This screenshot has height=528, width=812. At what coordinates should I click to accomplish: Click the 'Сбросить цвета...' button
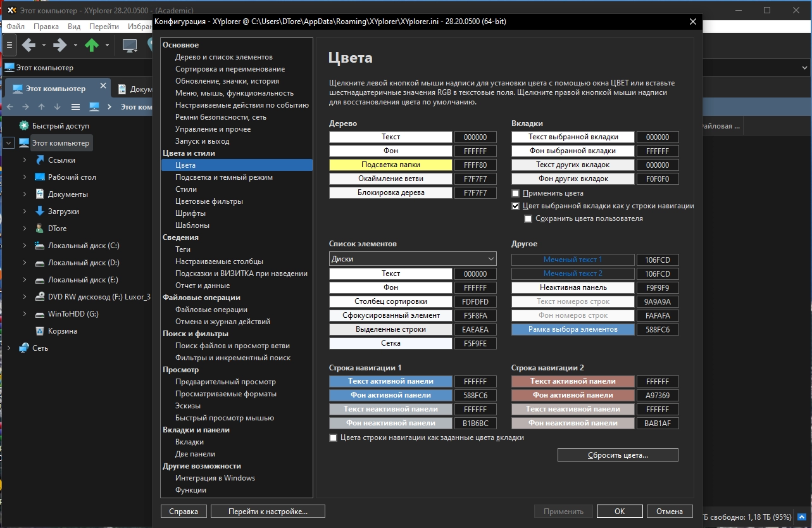point(617,455)
